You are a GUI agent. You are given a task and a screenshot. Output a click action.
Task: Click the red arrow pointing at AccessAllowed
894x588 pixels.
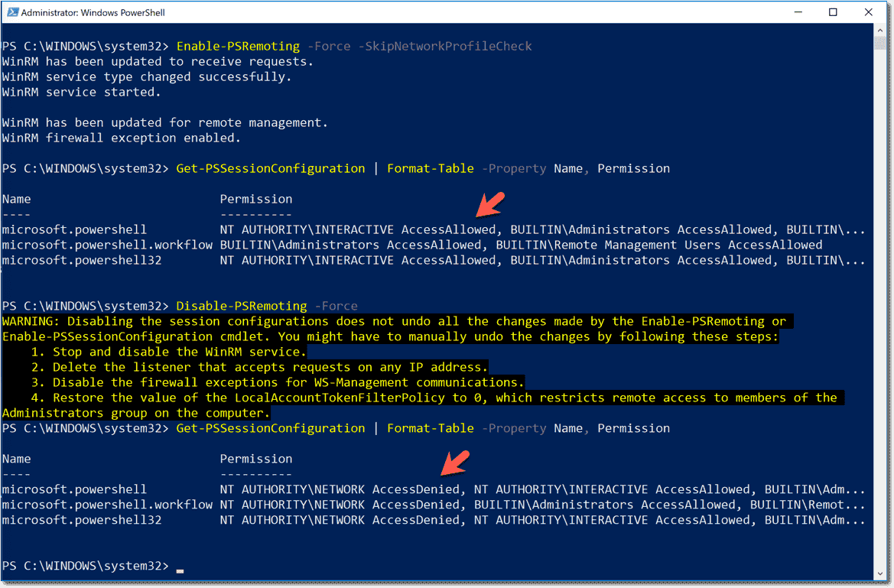point(490,203)
